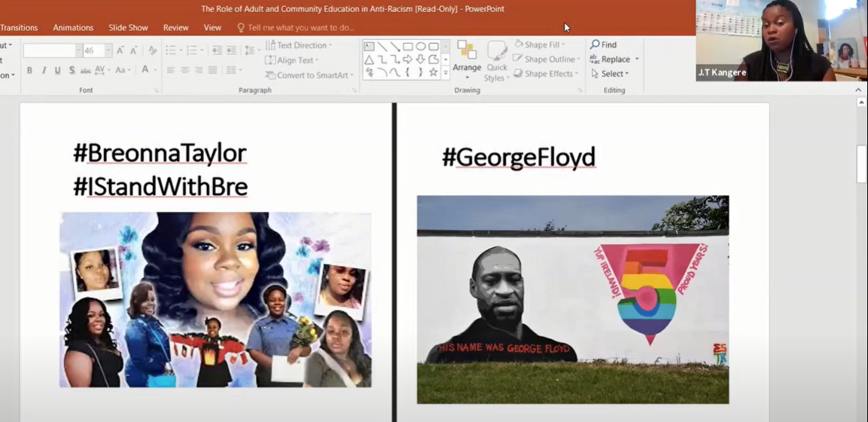Expand the shapes gallery More arrow

(x=446, y=73)
